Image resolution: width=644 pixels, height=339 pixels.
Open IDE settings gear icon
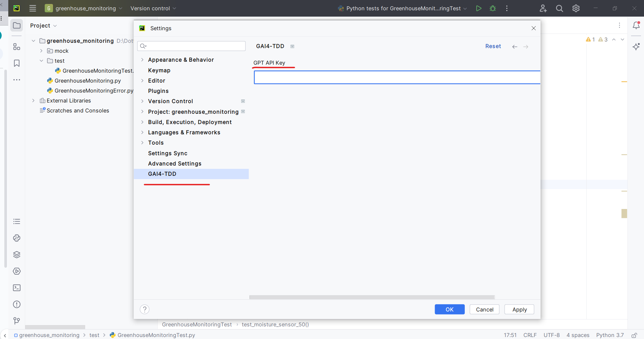576,8
